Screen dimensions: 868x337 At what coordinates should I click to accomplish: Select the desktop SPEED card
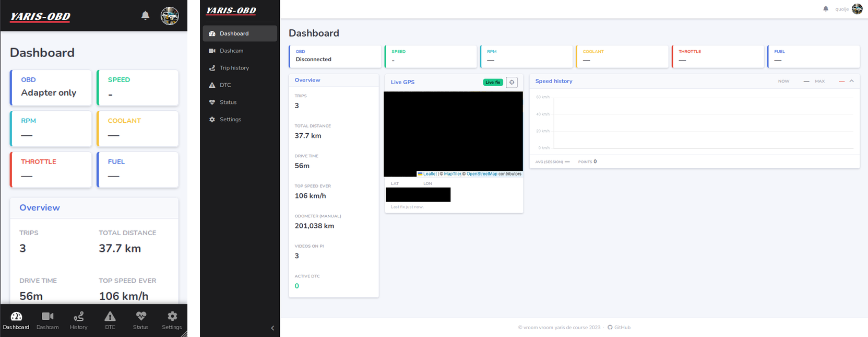coord(431,56)
